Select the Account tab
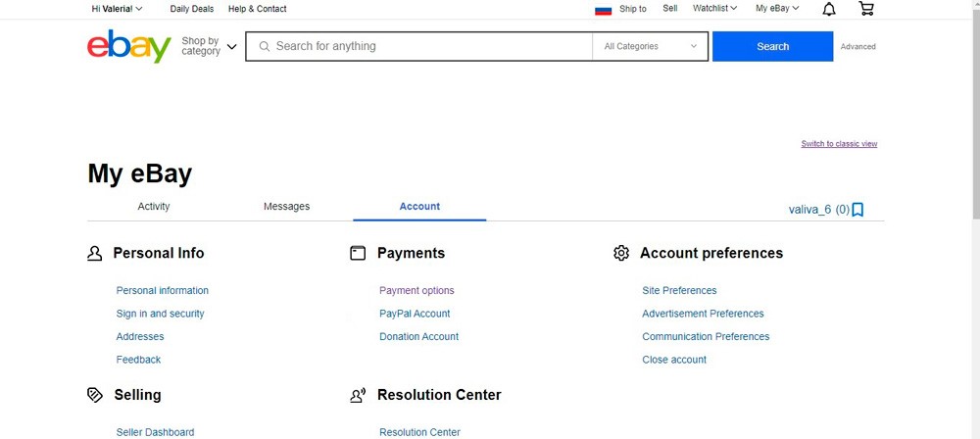Screen dimensions: 980x439 (x=419, y=207)
